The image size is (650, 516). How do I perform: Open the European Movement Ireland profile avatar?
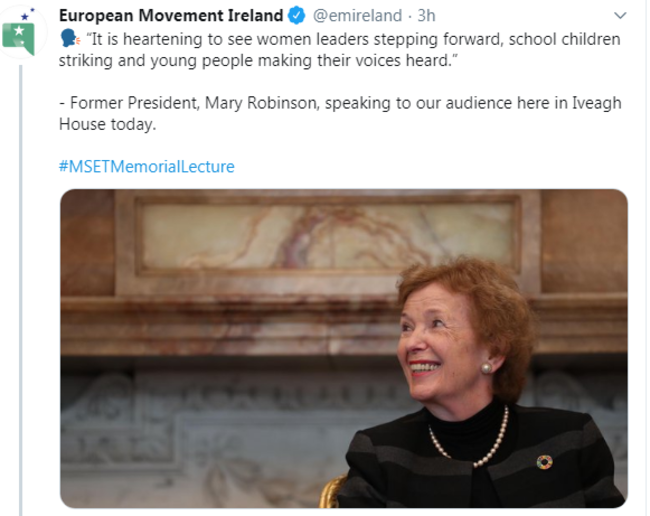[20, 34]
